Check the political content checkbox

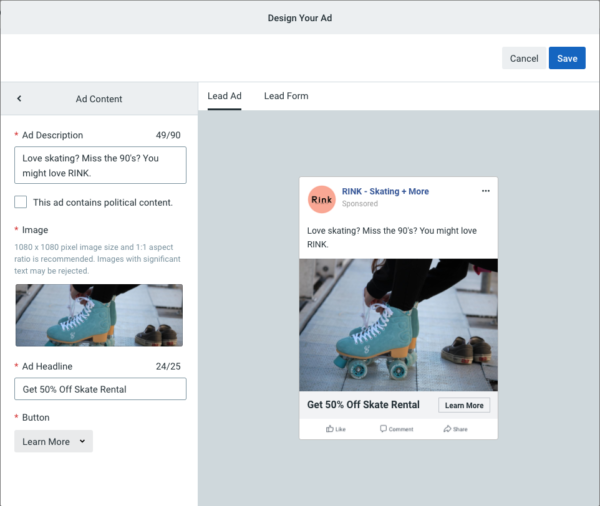[21, 202]
